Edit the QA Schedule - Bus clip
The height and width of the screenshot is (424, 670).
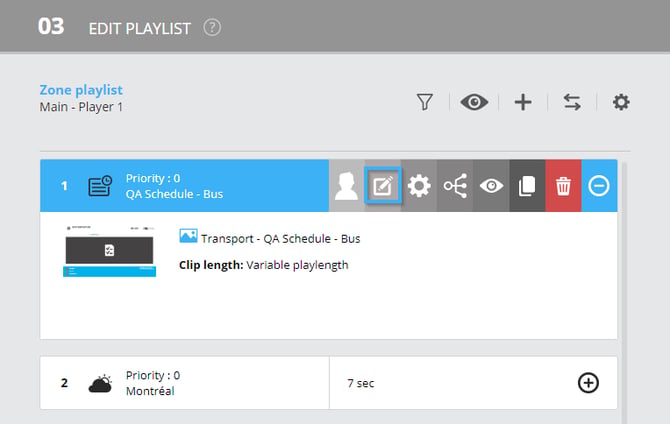click(x=383, y=186)
